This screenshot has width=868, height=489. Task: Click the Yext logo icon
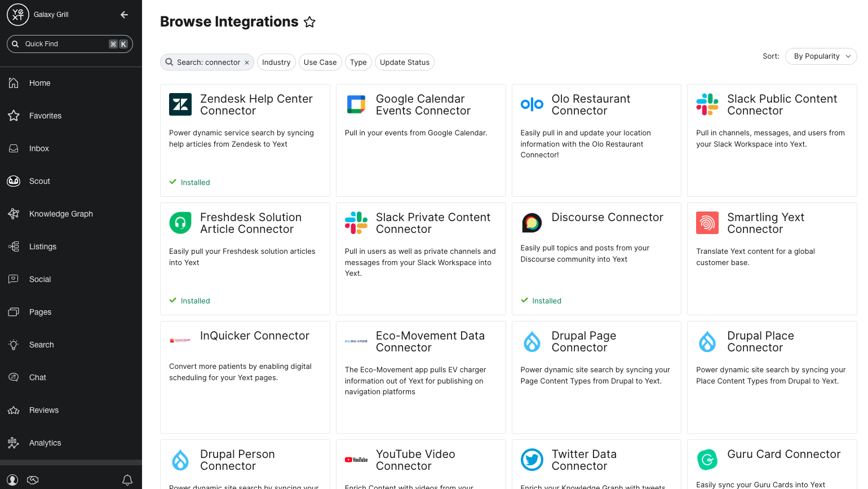(x=18, y=15)
